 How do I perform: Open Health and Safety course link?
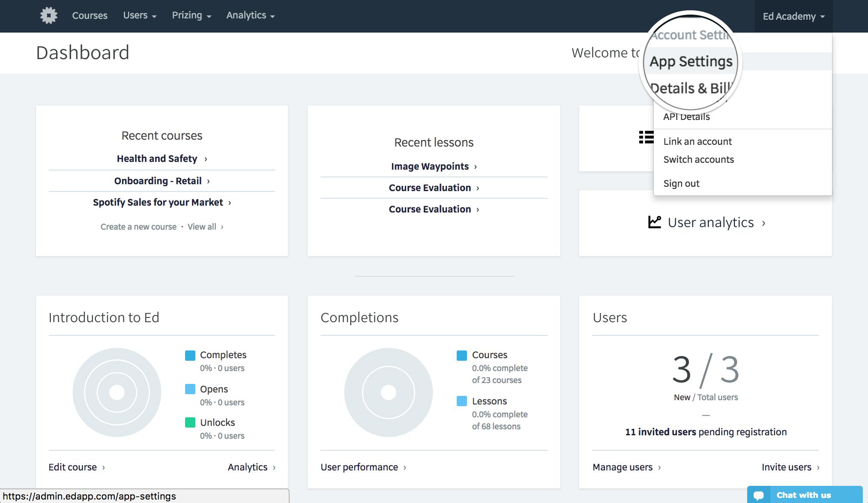157,158
